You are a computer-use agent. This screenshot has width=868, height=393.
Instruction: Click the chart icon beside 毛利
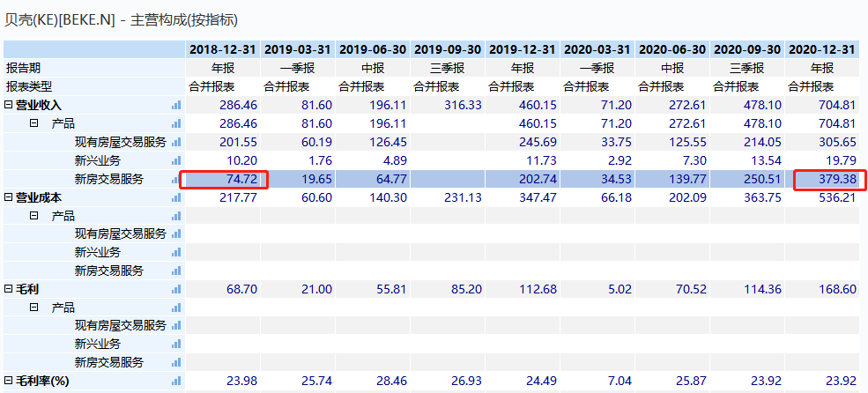pyautogui.click(x=176, y=289)
